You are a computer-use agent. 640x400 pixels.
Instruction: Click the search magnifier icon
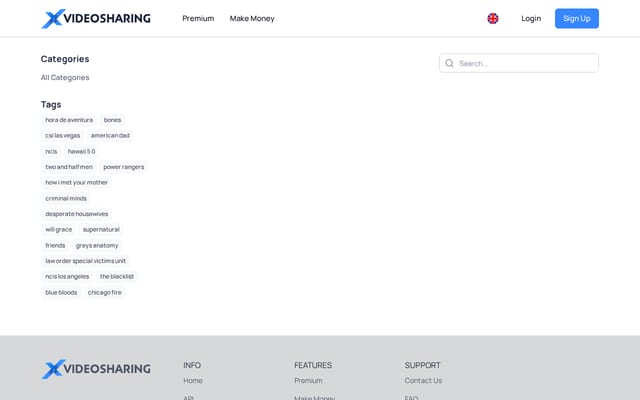449,63
